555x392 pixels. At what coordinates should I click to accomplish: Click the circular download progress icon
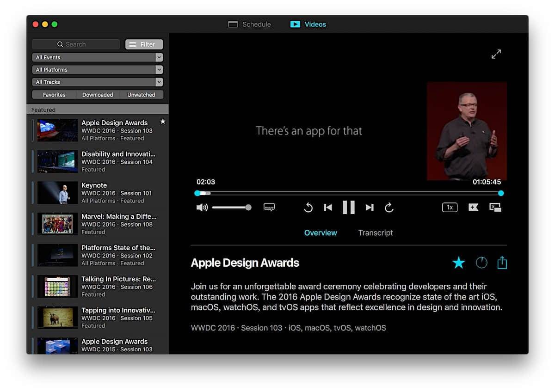(x=481, y=263)
